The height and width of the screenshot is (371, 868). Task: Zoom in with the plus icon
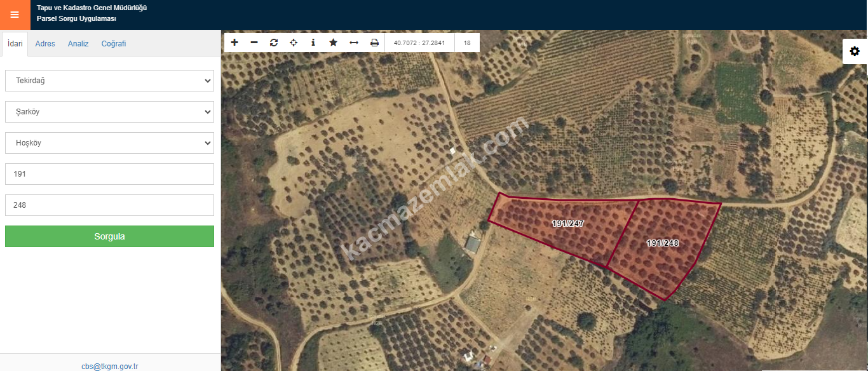(x=234, y=43)
